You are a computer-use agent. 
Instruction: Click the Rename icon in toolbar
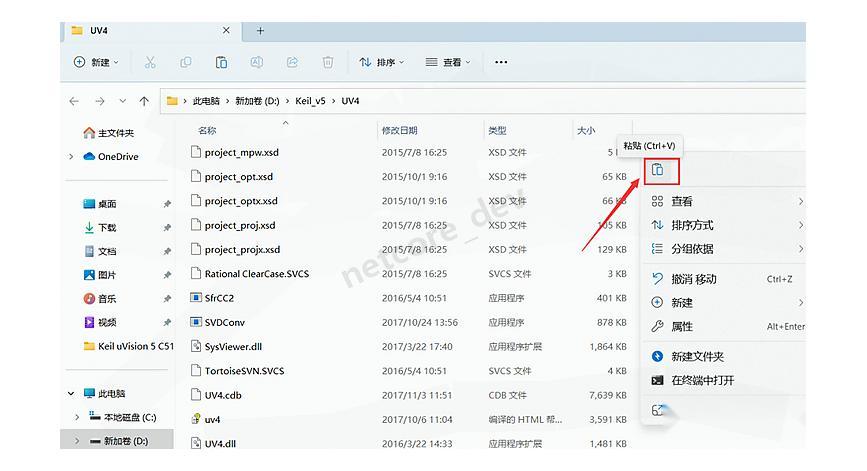pos(257,62)
